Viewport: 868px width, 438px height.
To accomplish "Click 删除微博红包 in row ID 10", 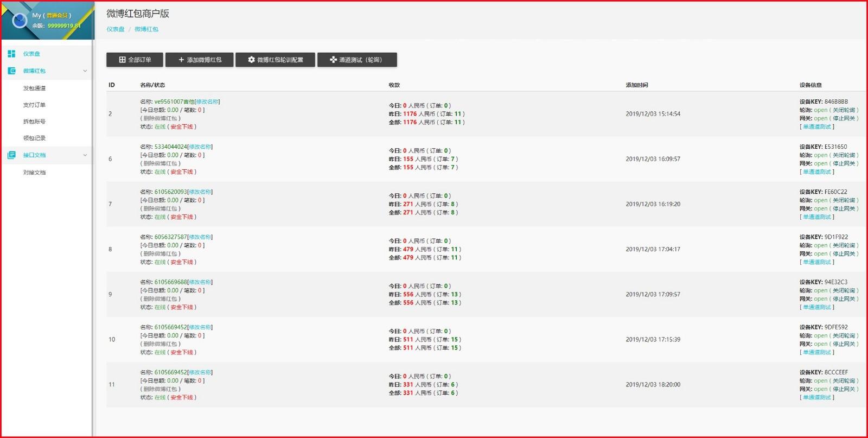I will [x=160, y=344].
